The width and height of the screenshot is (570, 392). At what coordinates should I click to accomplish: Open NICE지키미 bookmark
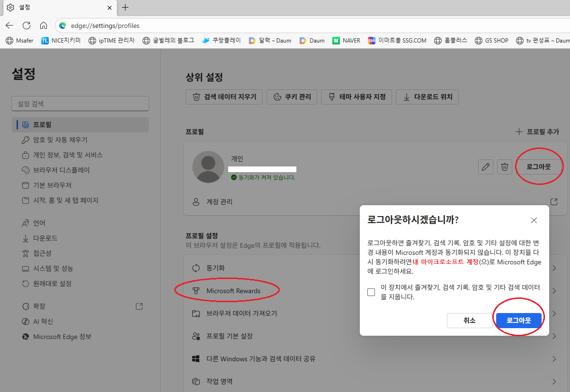[x=61, y=41]
